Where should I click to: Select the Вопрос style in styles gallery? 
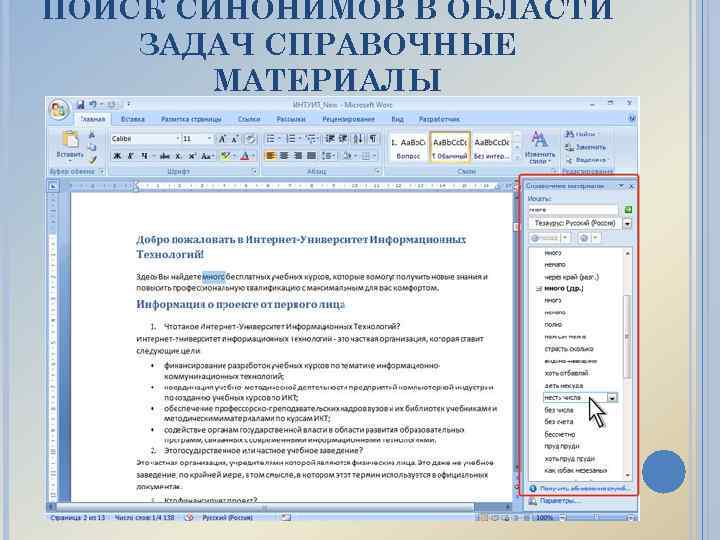[408, 148]
